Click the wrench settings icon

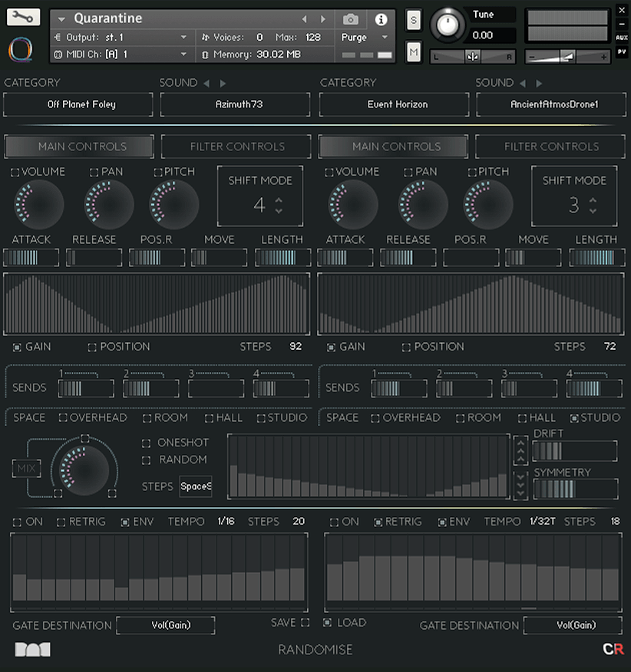click(x=23, y=17)
